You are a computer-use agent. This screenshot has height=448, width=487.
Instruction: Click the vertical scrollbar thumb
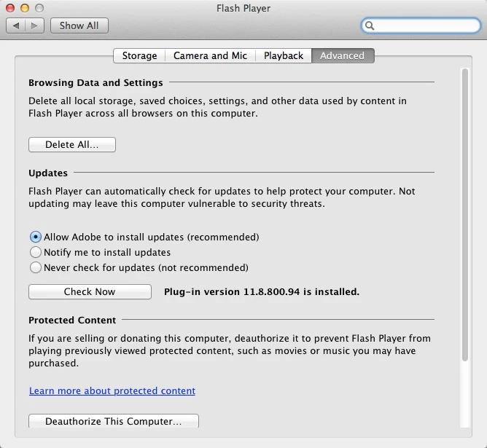[465, 215]
